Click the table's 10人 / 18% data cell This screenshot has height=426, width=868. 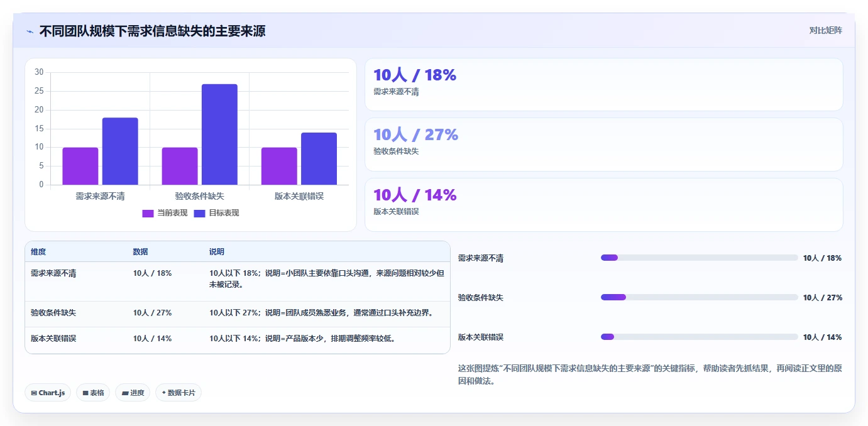(x=152, y=273)
